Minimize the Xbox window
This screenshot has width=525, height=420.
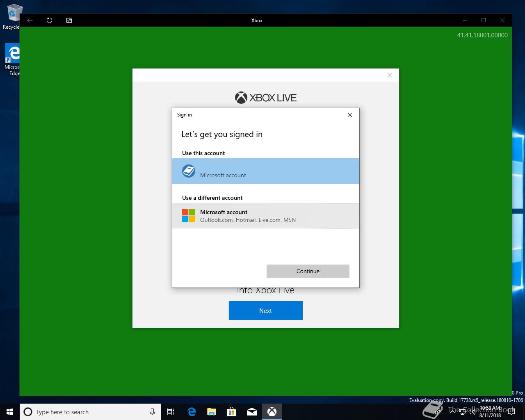(465, 20)
